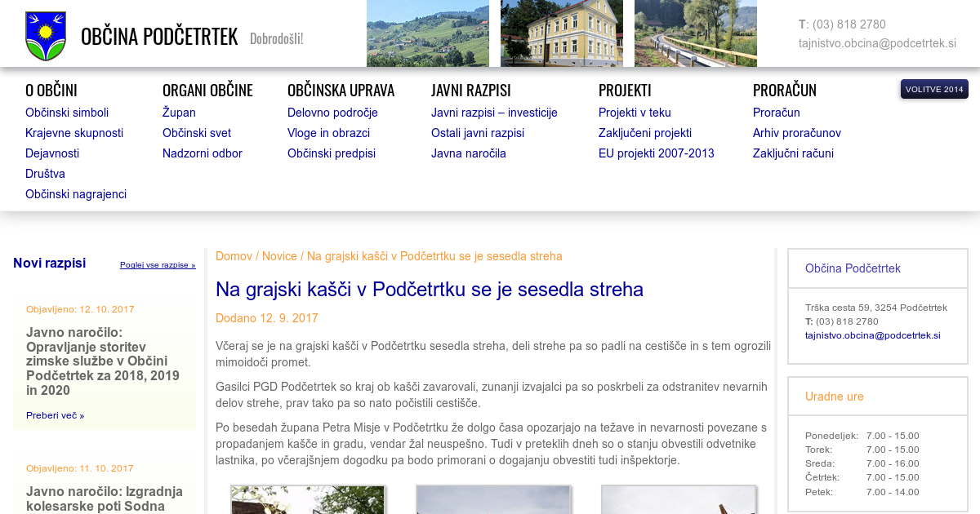Select Javna naročila from menu

pyautogui.click(x=469, y=153)
